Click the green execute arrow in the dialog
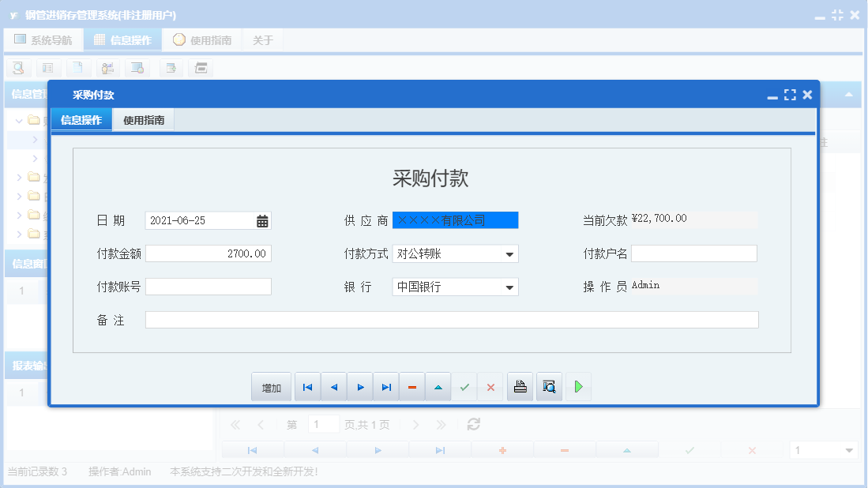The height and width of the screenshot is (488, 868). coord(578,386)
